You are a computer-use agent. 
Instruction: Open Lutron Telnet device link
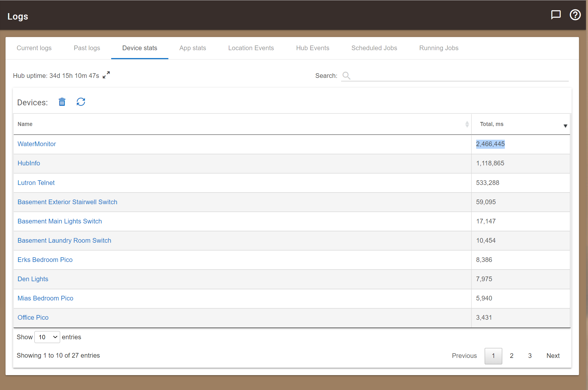coord(36,183)
